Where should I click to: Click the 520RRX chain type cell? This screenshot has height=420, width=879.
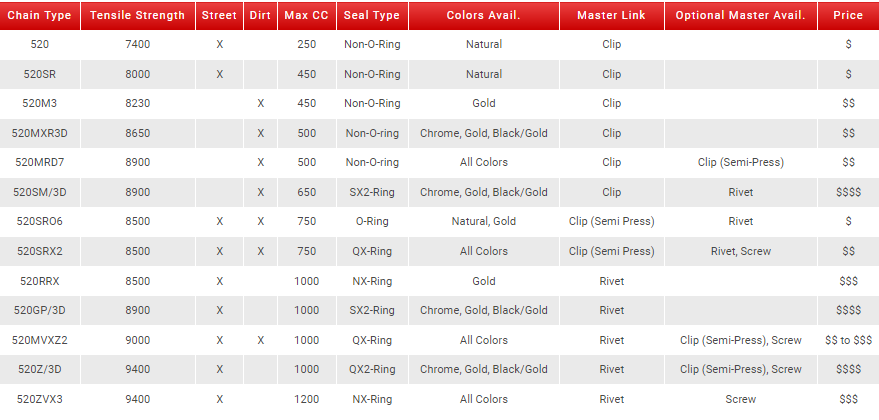[x=40, y=281]
